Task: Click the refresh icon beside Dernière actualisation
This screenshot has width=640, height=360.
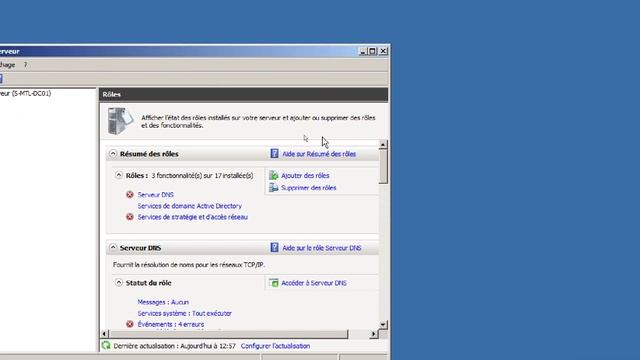Action: (x=106, y=345)
